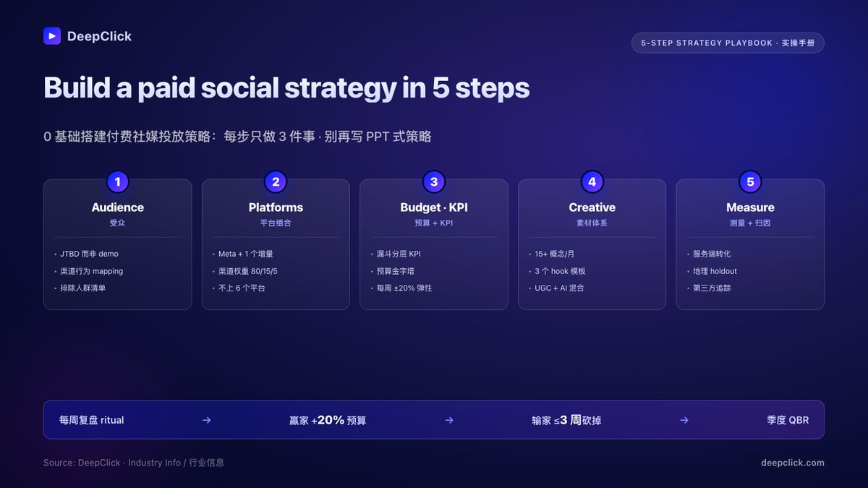
Task: Select the Audience card title
Action: point(118,207)
